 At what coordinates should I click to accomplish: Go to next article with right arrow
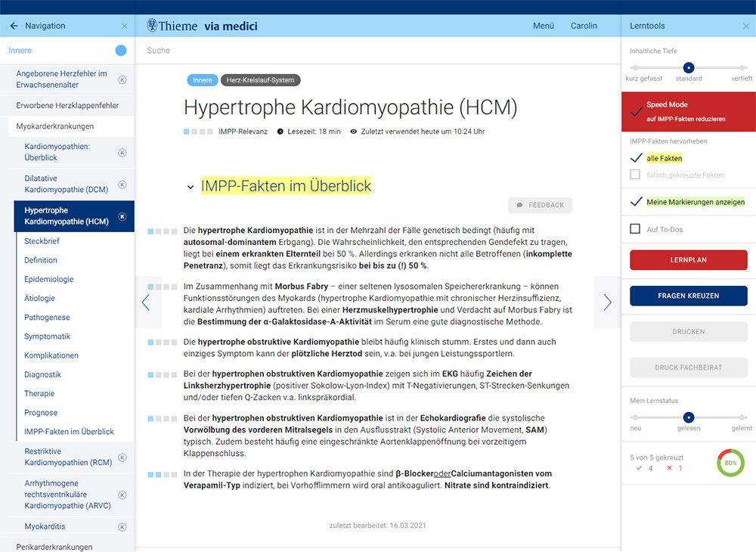click(608, 302)
